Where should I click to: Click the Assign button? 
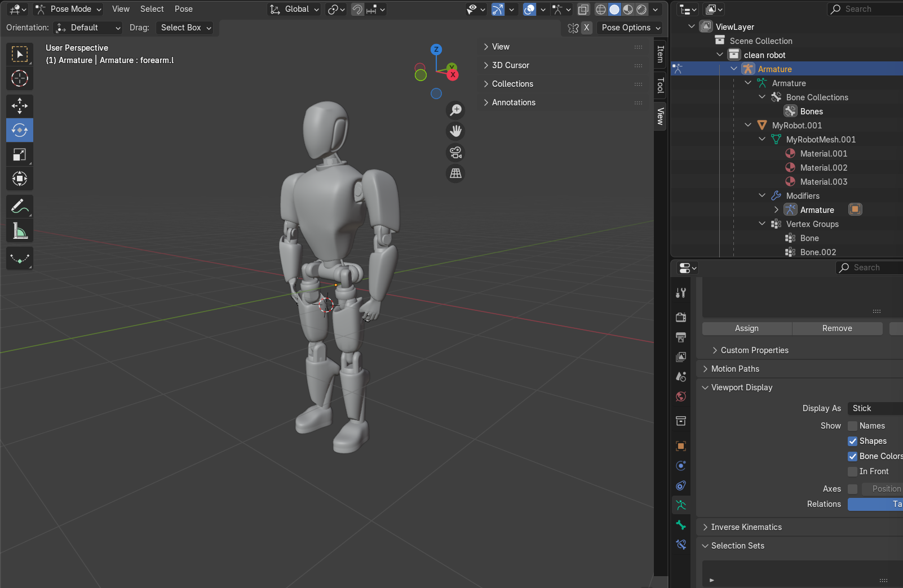[746, 328]
